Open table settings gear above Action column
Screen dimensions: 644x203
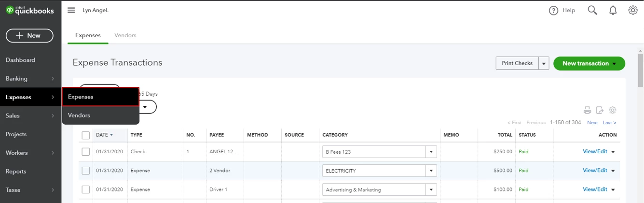point(613,110)
